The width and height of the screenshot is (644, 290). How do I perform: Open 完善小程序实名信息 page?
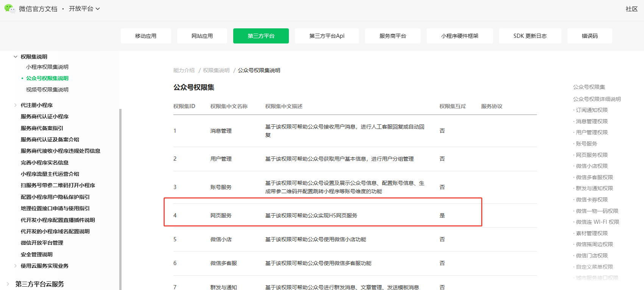[x=45, y=163]
